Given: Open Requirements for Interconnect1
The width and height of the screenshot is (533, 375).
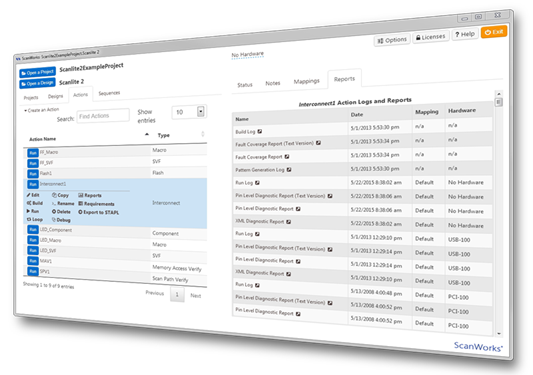Looking at the screenshot, I should tap(96, 204).
